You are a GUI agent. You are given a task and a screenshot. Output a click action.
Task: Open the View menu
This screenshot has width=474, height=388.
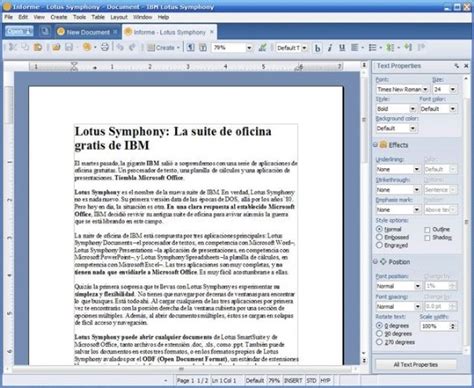tap(39, 17)
